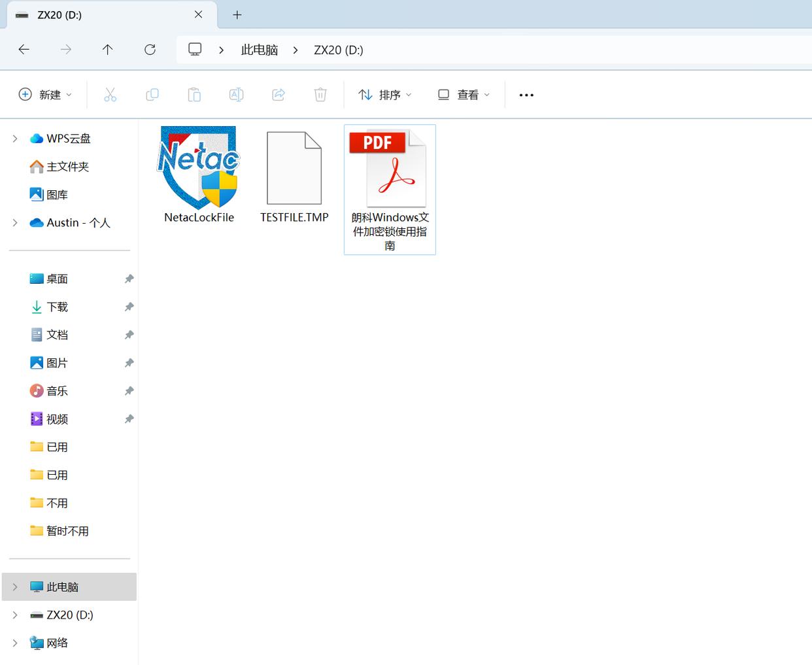Unpin 音乐 using its pin icon
This screenshot has height=665, width=812.
pyautogui.click(x=129, y=391)
